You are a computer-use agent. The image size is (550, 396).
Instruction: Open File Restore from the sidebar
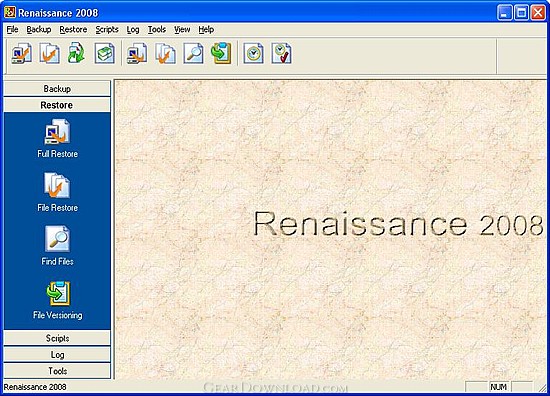(57, 186)
